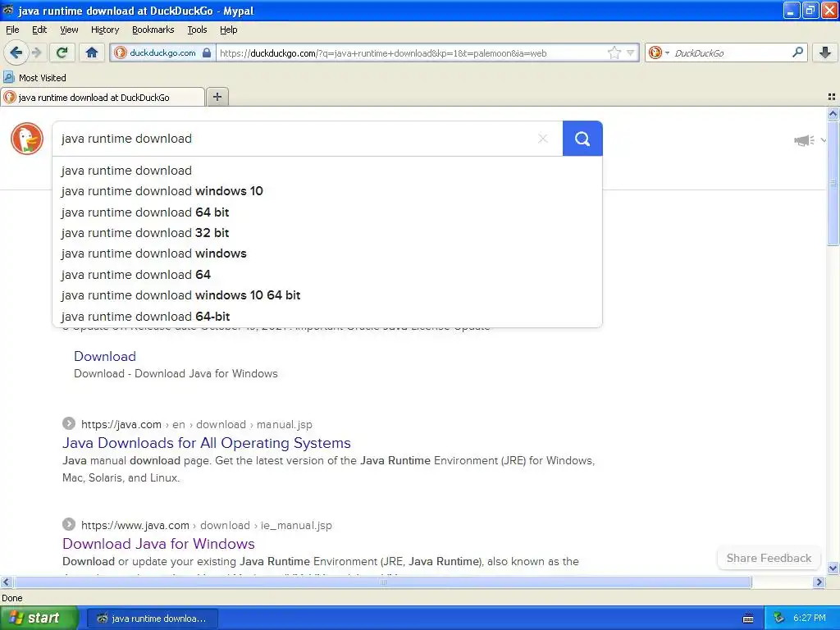Viewport: 840px width, 630px height.
Task: Click the 6:27 PM system clock
Action: coord(809,618)
